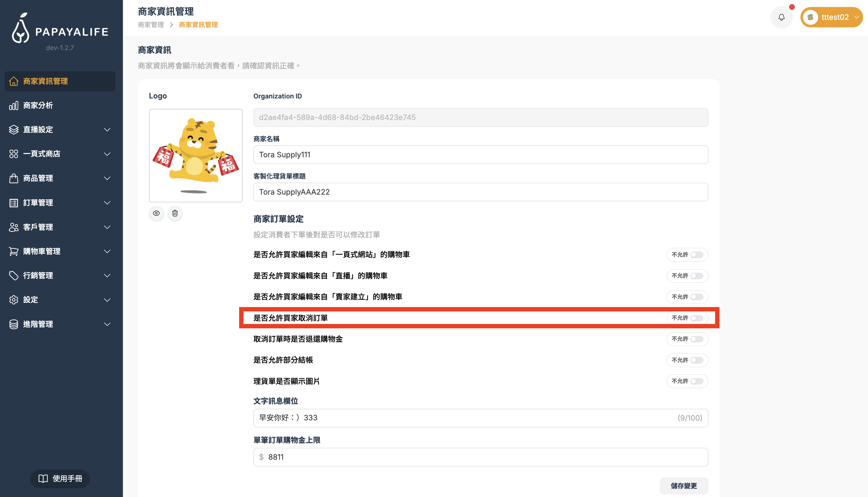Toggle 是否允許部分結帳 switch
The image size is (868, 497).
tap(696, 360)
